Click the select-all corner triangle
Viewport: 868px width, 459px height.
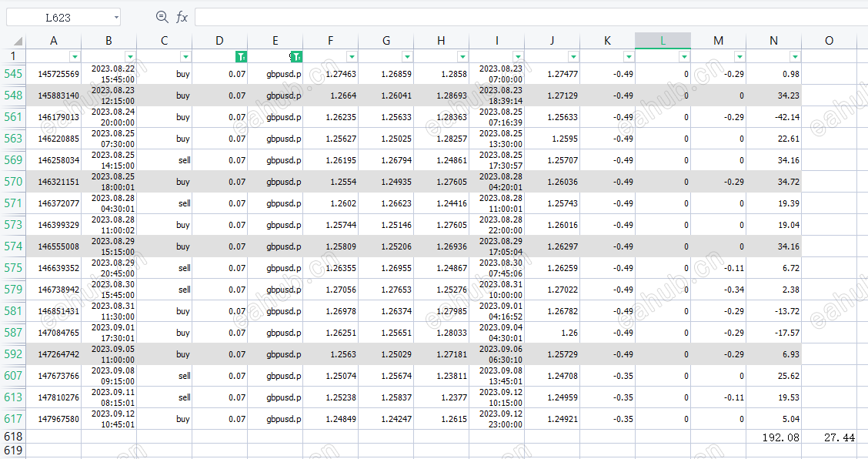[x=17, y=41]
